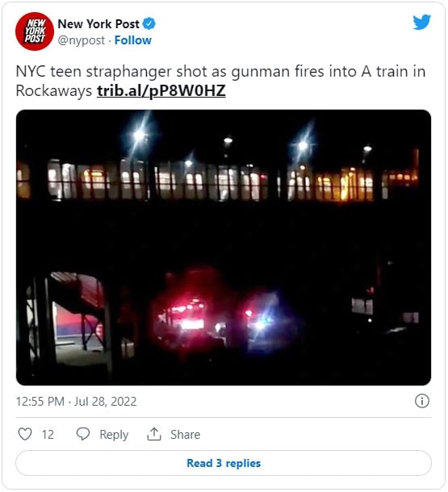The image size is (448, 492).
Task: Click the New York Post avatar logo
Action: pyautogui.click(x=35, y=31)
